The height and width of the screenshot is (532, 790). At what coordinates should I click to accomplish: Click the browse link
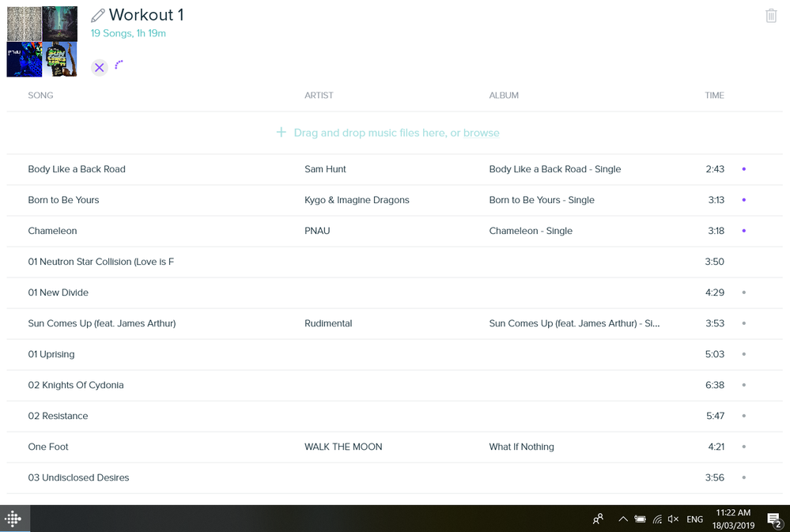coord(481,133)
